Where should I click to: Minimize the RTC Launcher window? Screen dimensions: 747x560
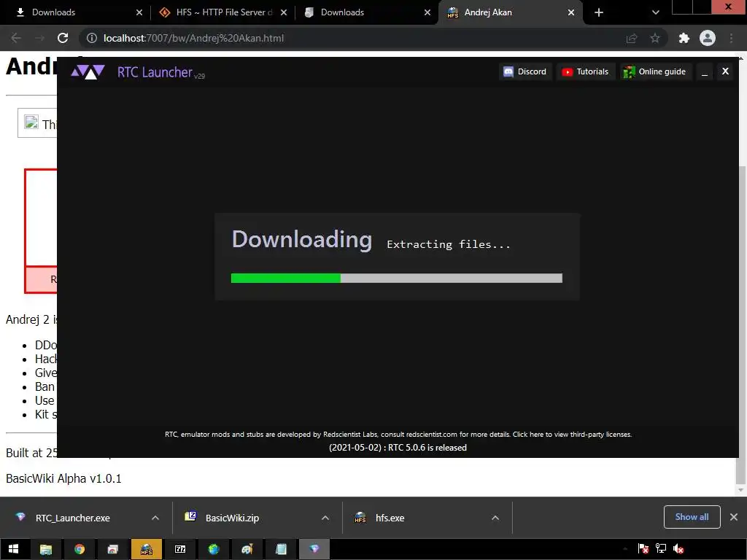(705, 71)
